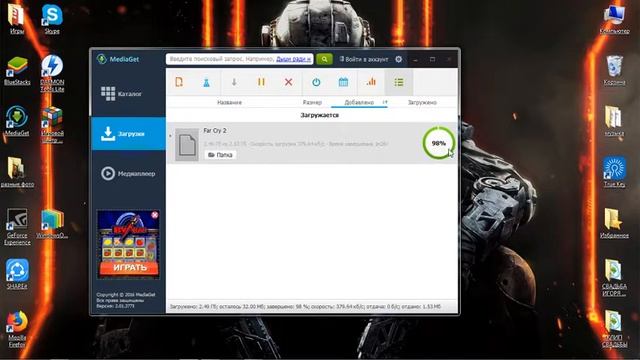The height and width of the screenshot is (360, 640).
Task: Select the Far Cry 2 download title
Action: pyautogui.click(x=215, y=131)
